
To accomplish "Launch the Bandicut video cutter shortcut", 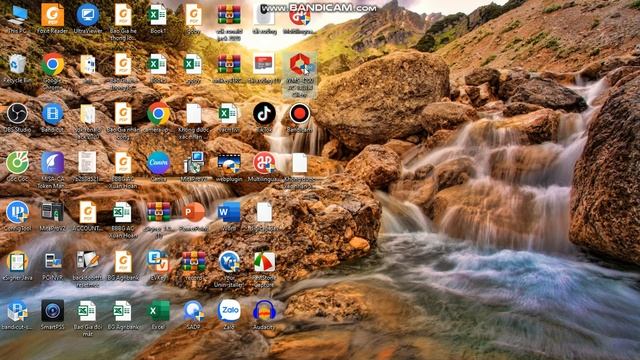I will (x=52, y=118).
